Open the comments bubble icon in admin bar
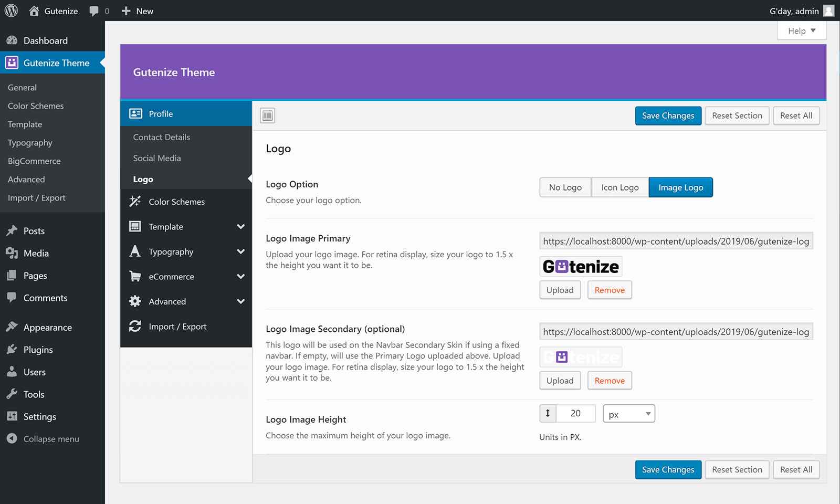The width and height of the screenshot is (840, 504). click(x=94, y=11)
